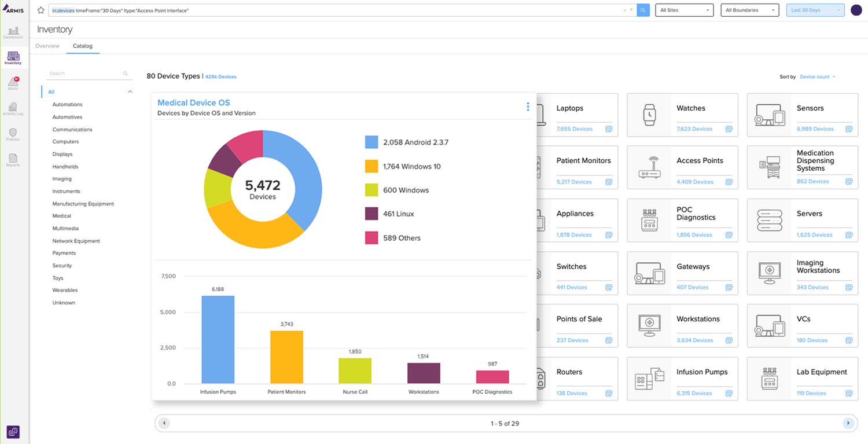
Task: Switch to the Overview tab
Action: click(47, 46)
